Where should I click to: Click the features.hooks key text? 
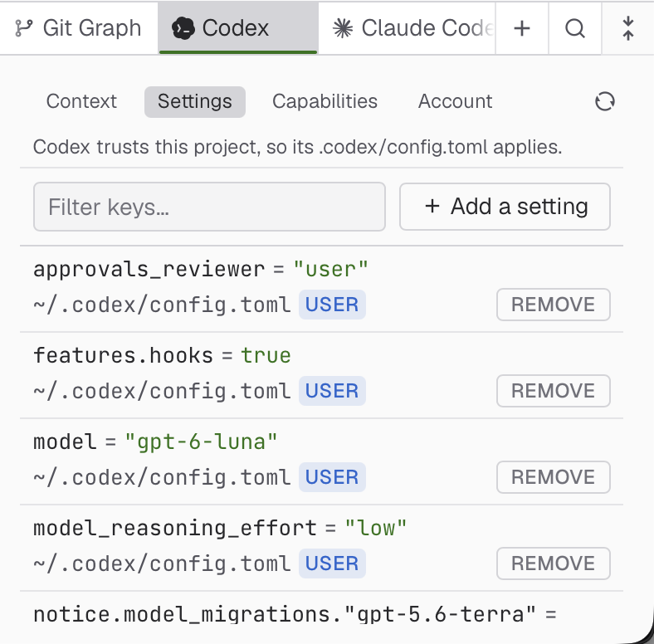pos(124,356)
